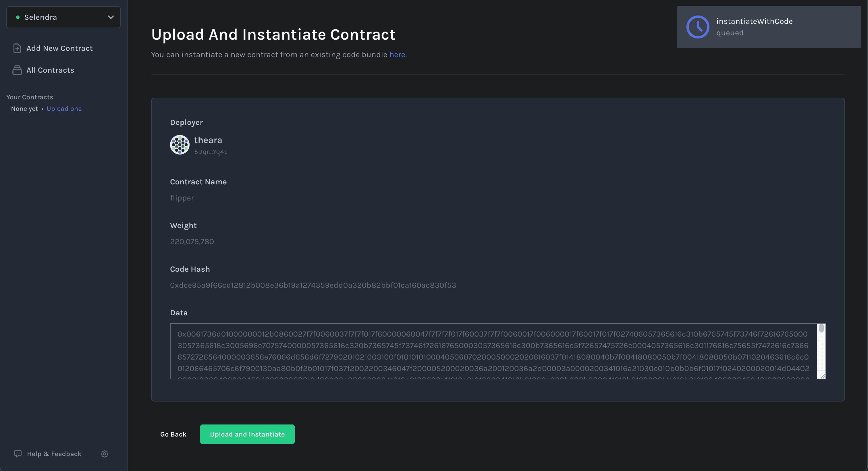Viewport: 868px width, 471px height.
Task: Select the All Contracts archive icon
Action: (17, 70)
